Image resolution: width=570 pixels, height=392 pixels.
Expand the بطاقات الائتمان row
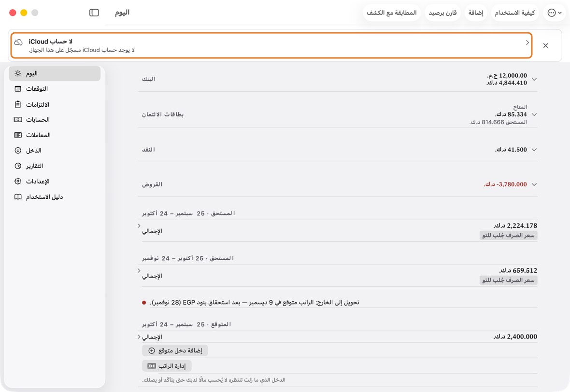point(534,114)
